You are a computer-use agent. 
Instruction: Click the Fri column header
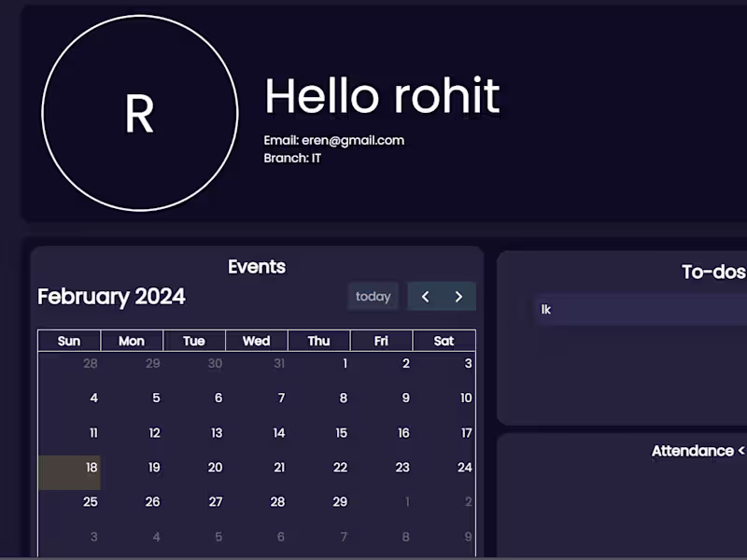pos(381,341)
